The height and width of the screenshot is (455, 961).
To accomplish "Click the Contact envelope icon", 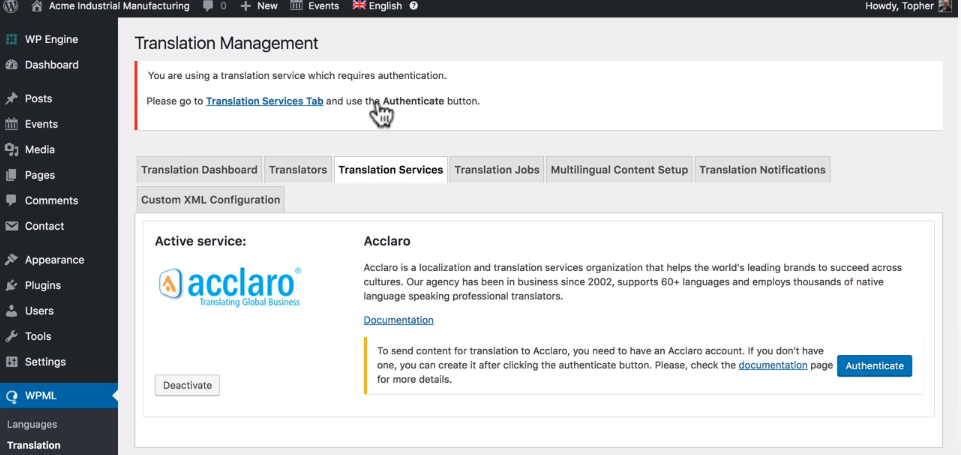I will [11, 226].
